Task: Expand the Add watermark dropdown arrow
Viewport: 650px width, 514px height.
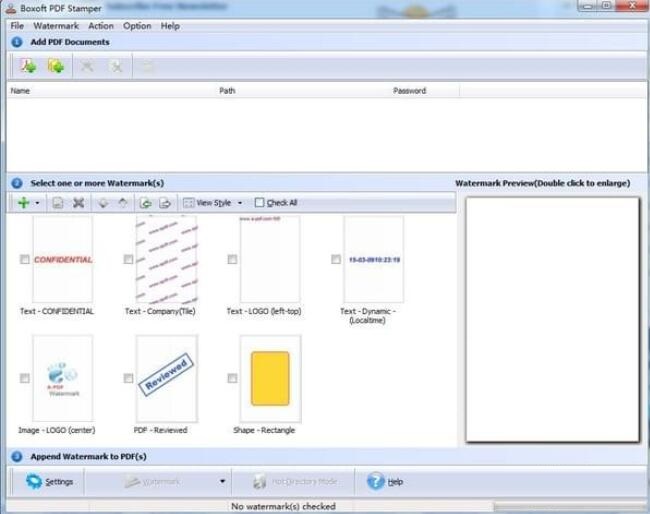Action: (37, 203)
